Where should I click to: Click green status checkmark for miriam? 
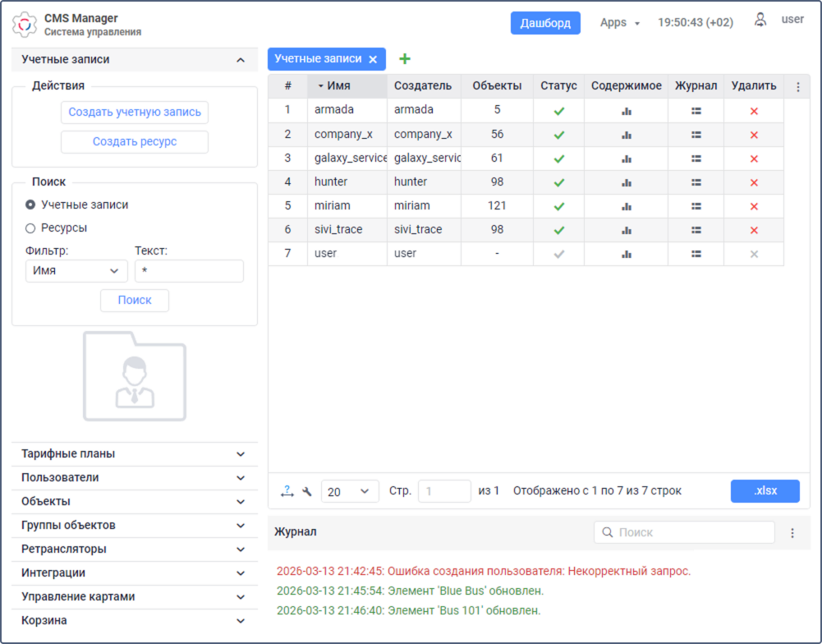click(x=559, y=206)
